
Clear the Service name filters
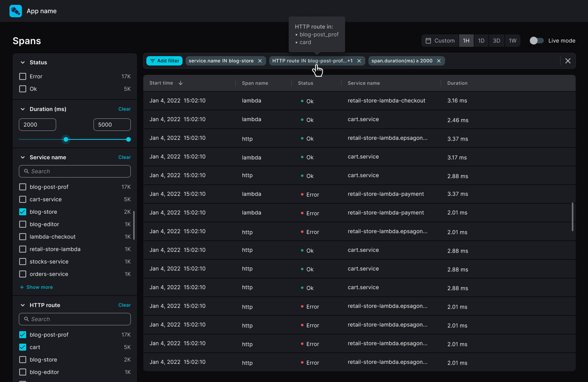coord(124,157)
